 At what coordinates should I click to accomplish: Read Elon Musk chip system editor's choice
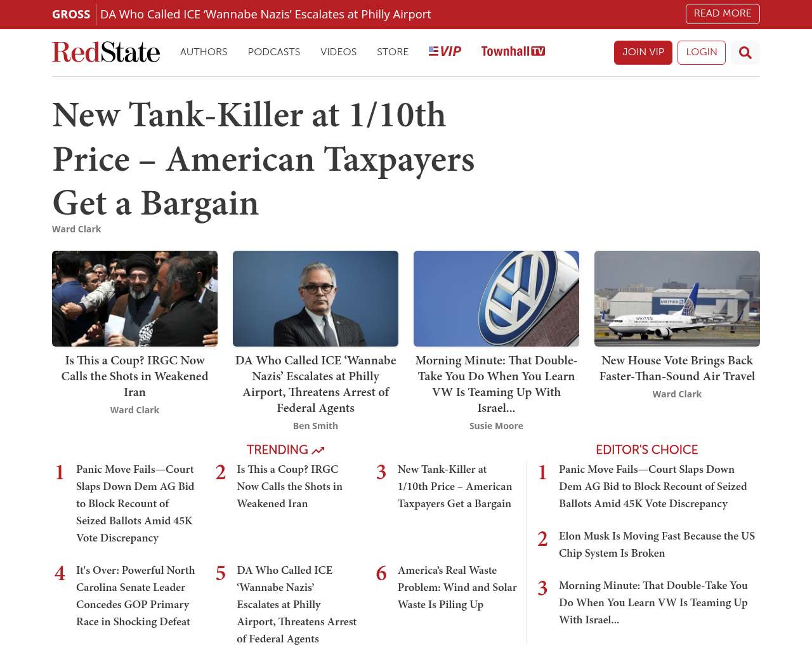pyautogui.click(x=657, y=544)
